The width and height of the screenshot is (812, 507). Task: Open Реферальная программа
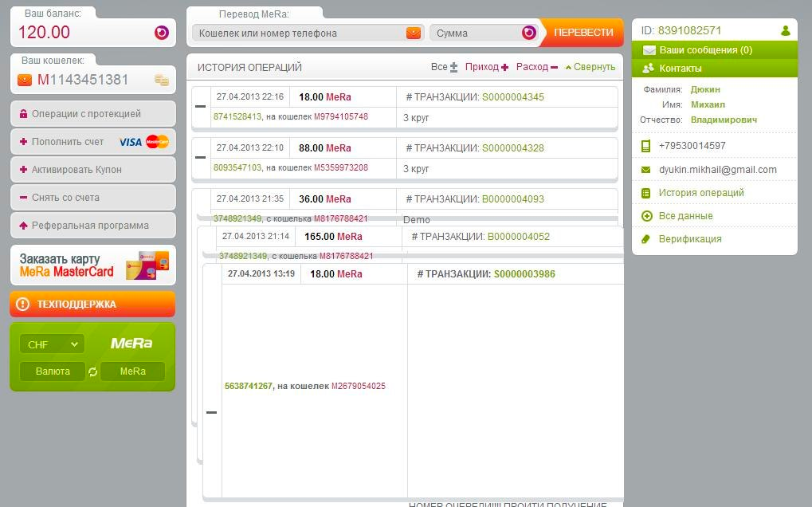point(93,226)
